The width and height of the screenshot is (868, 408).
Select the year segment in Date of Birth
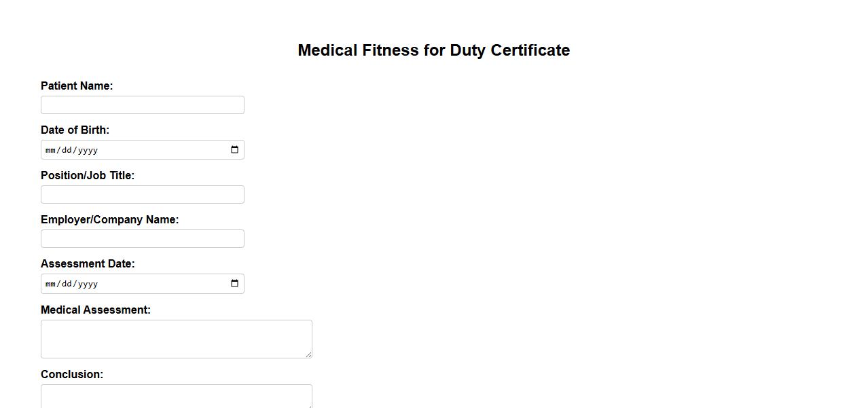(x=88, y=150)
